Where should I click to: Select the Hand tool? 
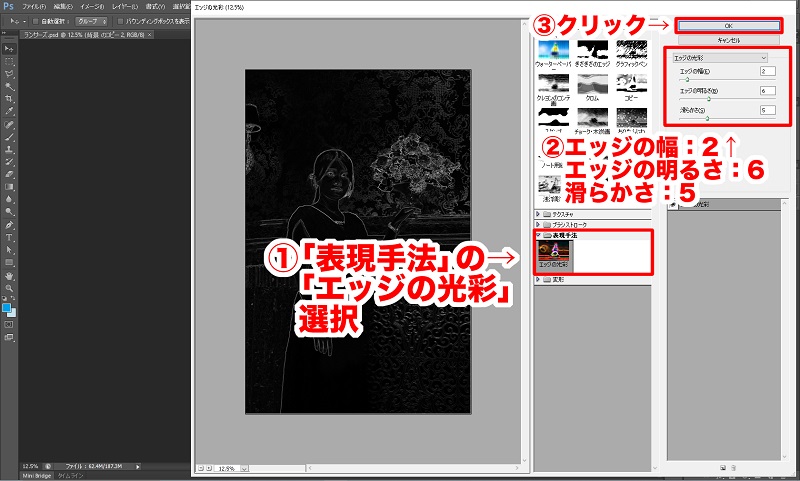pyautogui.click(x=9, y=276)
